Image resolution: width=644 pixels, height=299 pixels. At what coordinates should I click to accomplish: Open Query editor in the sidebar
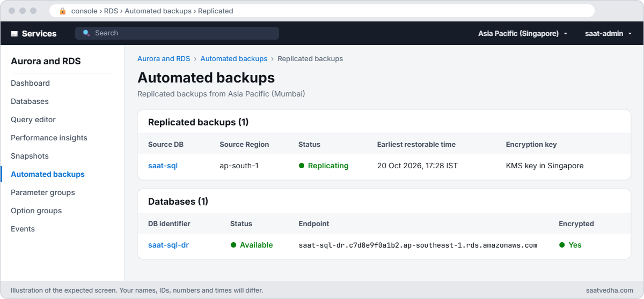tap(33, 119)
